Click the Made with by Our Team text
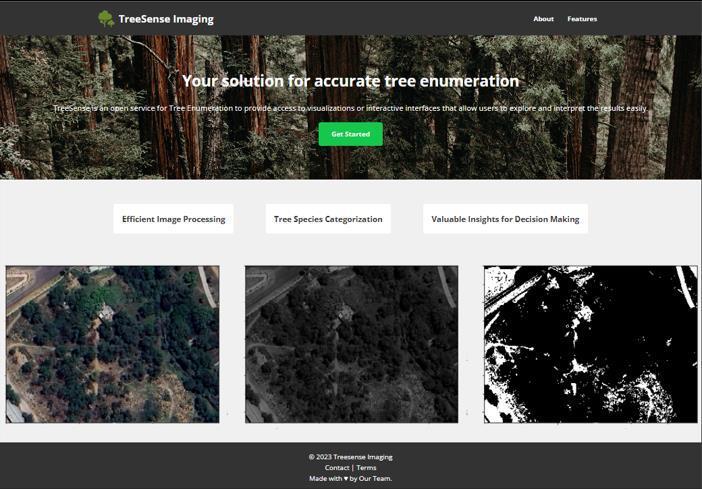 pyautogui.click(x=351, y=478)
